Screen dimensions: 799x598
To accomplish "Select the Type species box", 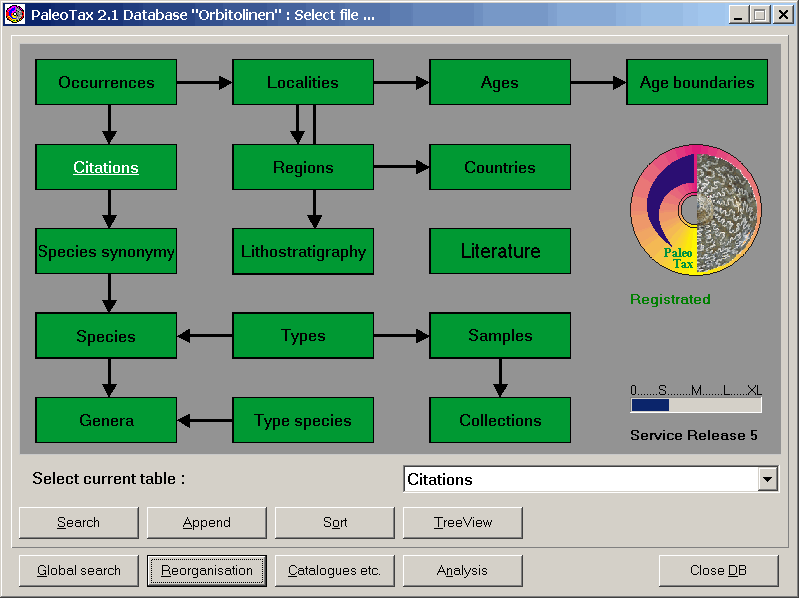I will [x=303, y=420].
